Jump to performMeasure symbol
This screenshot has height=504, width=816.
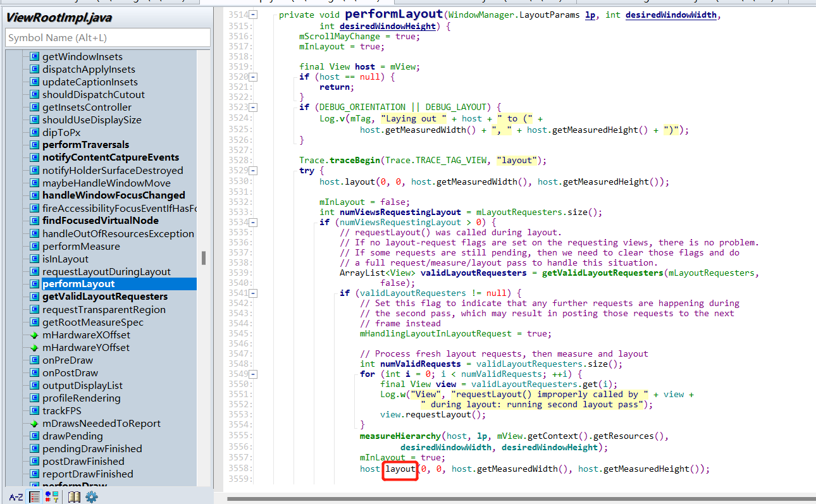coord(81,246)
